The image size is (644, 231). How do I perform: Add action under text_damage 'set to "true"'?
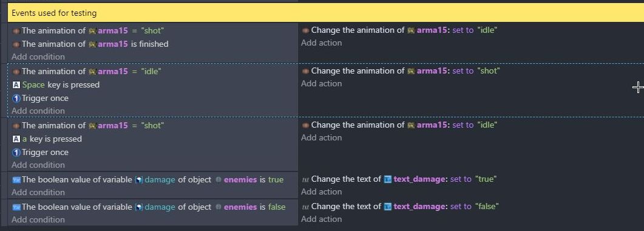pos(321,191)
